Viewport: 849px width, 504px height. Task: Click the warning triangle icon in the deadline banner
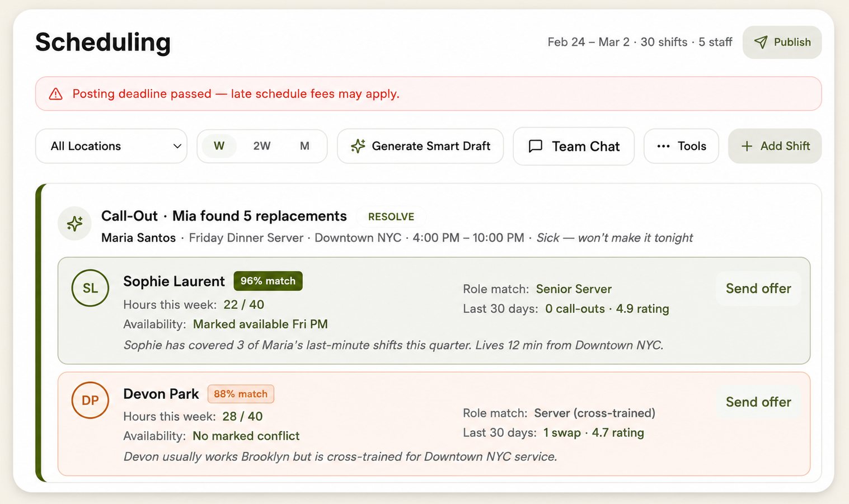click(55, 94)
